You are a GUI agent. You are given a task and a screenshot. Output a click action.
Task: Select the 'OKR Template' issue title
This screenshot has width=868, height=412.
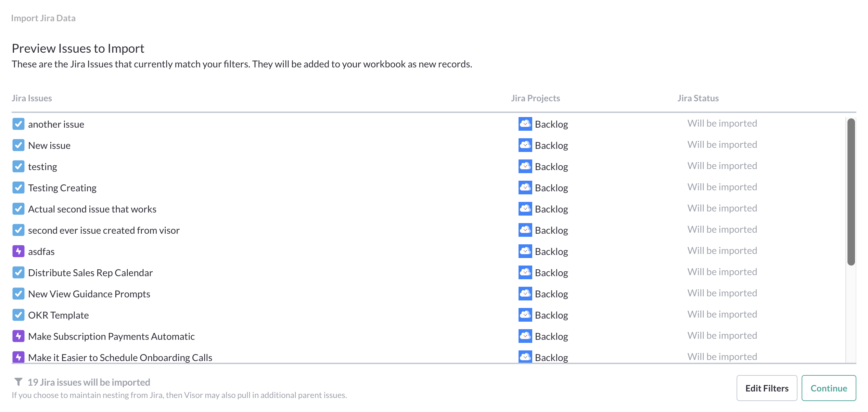59,315
